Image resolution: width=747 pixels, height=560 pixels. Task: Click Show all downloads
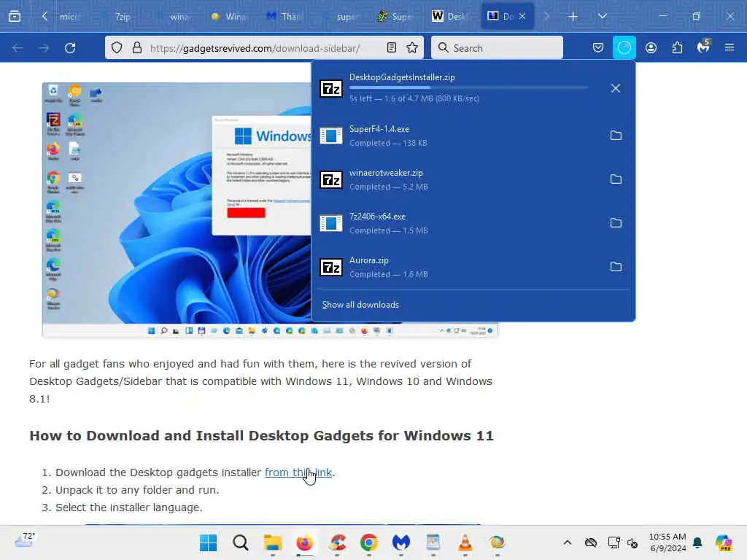coord(360,305)
